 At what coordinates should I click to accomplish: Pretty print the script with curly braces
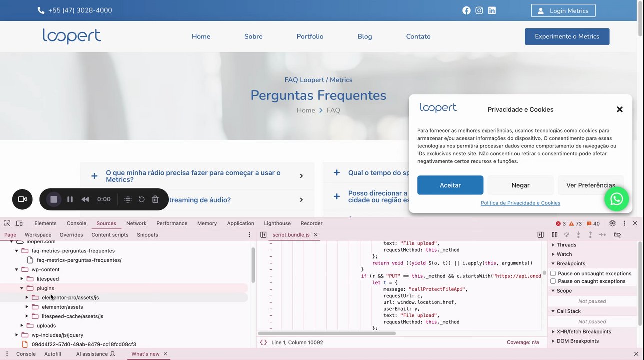point(263,342)
